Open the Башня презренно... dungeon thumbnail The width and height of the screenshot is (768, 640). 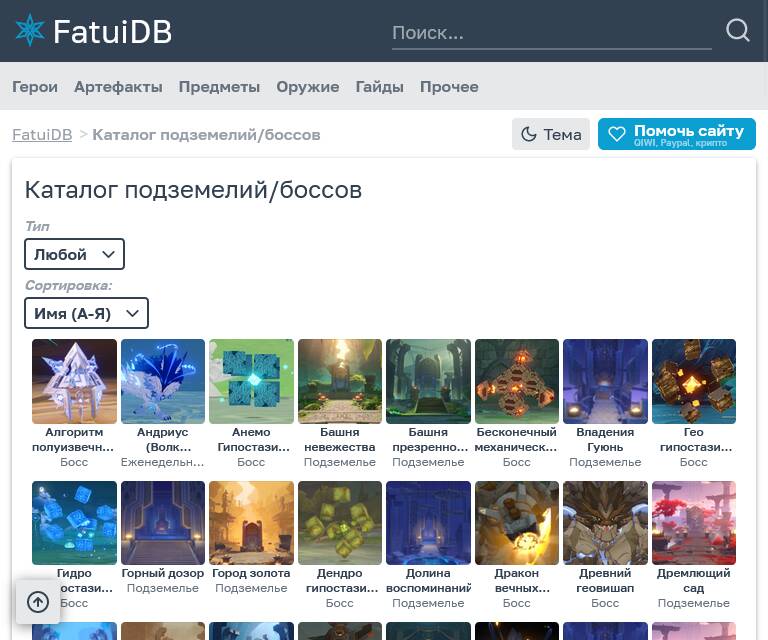428,381
